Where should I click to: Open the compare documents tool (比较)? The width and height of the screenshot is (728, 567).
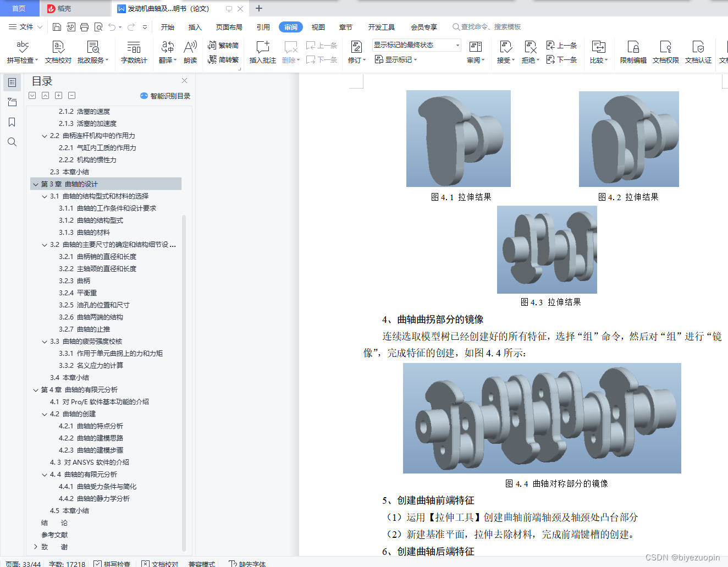click(x=598, y=52)
